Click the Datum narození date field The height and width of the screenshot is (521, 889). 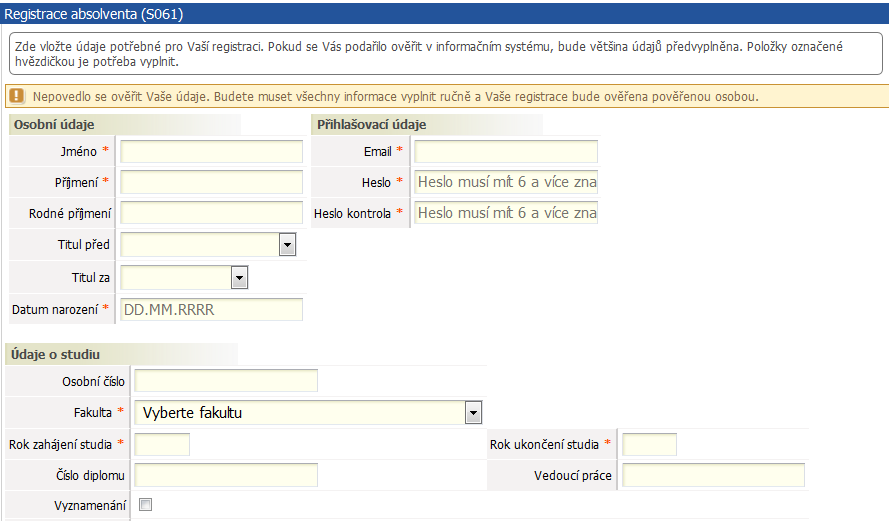(211, 310)
